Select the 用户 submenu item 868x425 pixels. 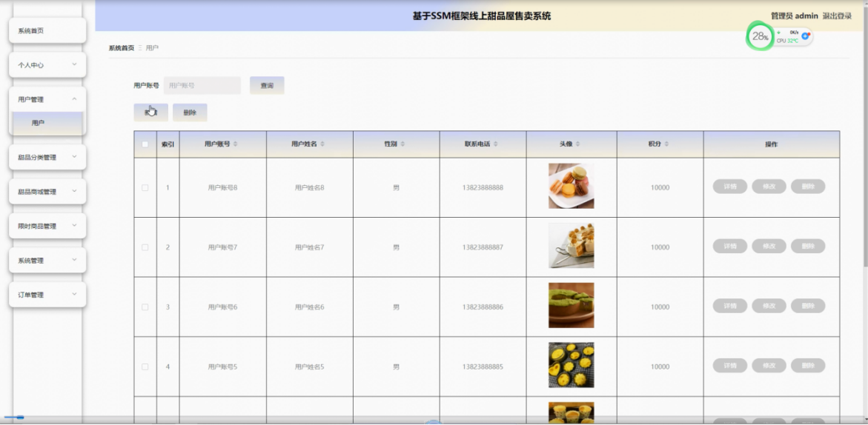(x=47, y=123)
